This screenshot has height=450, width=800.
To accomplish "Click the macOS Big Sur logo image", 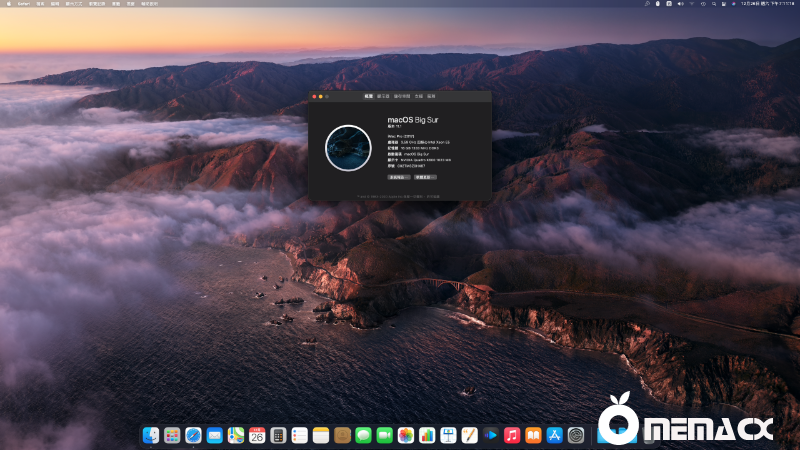I will click(348, 147).
